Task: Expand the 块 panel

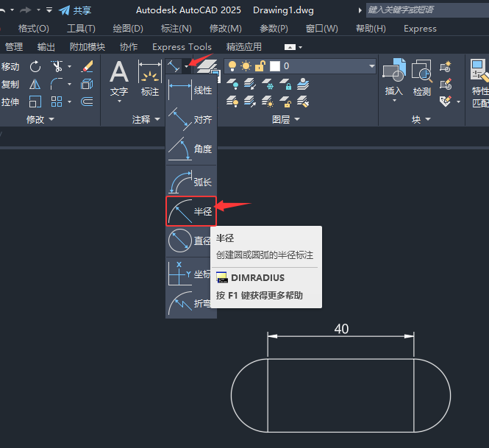Action: point(421,119)
